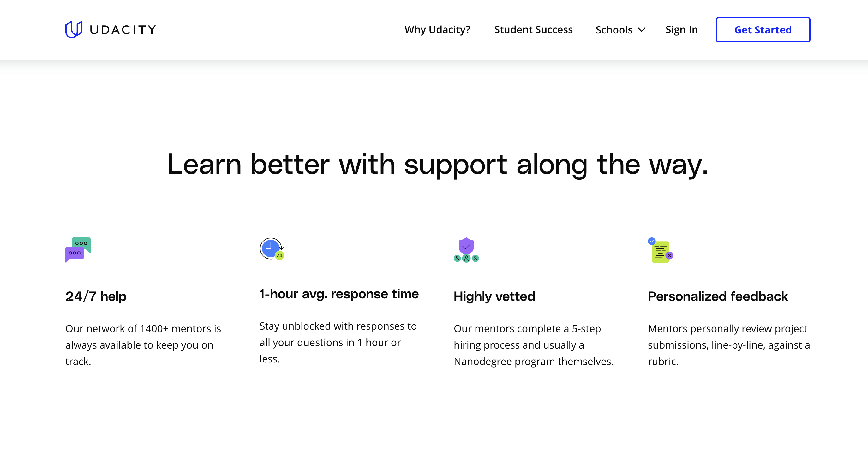Click the 24-hour clock icon

pyautogui.click(x=272, y=249)
